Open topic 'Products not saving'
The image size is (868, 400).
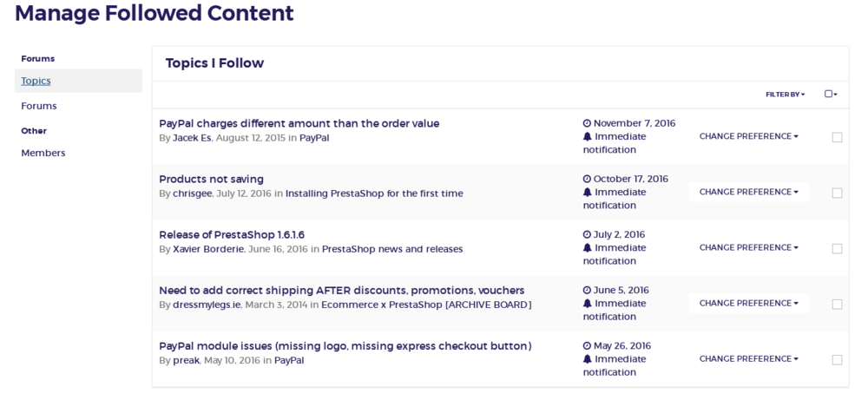click(x=211, y=179)
